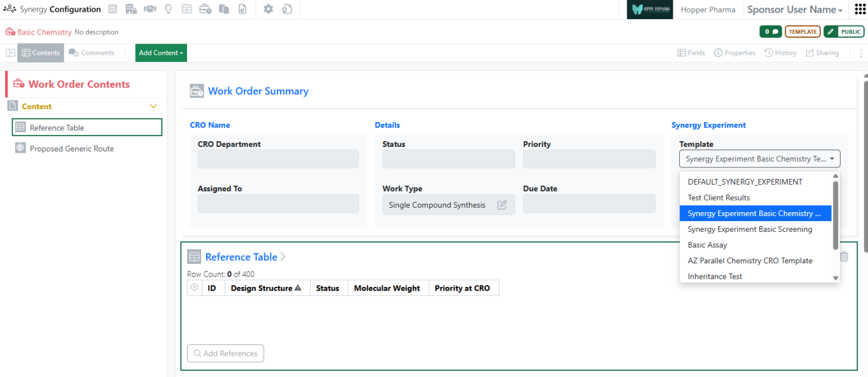868x377 pixels.
Task: Open the nine-dot apps grid
Action: (x=860, y=10)
